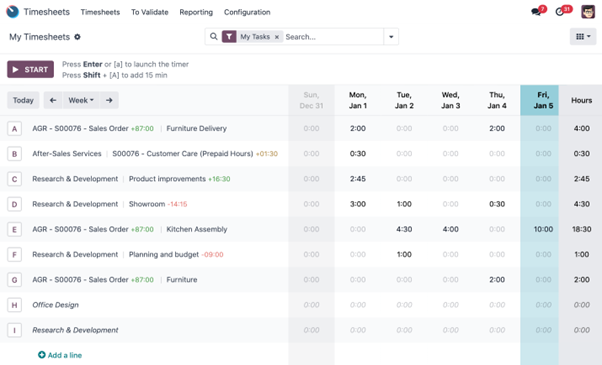Viewport: 602px width, 365px height.
Task: Remove the My Tasks filter
Action: [x=276, y=37]
